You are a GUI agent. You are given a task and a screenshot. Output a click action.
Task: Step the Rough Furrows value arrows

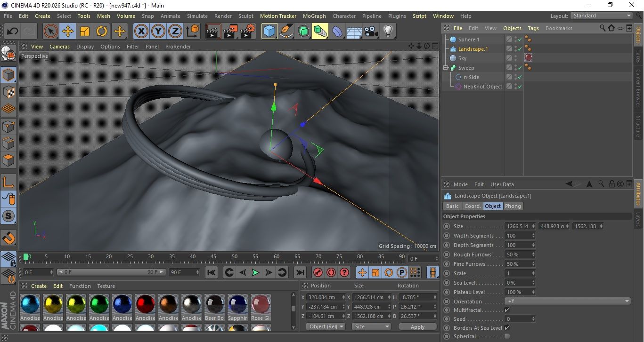(533, 255)
